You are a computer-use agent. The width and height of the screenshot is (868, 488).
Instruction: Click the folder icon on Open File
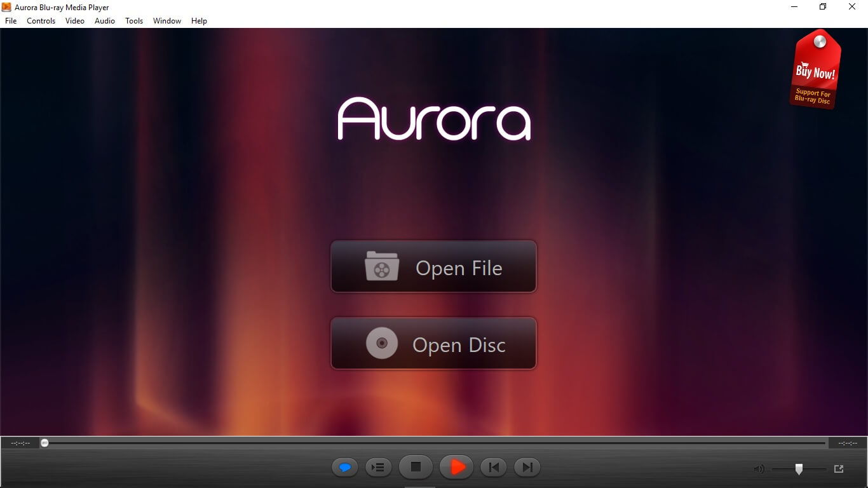(x=382, y=266)
